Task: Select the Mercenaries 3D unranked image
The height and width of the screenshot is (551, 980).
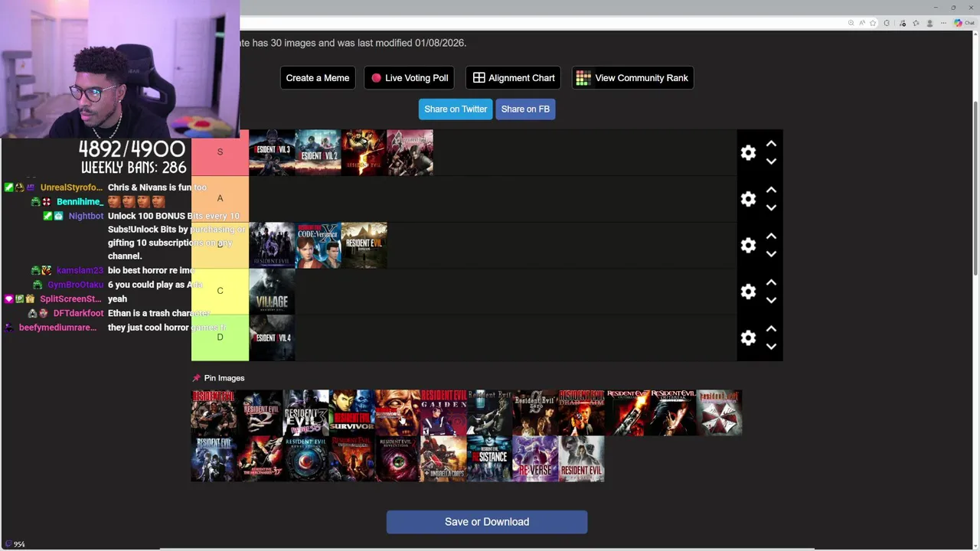Action: [x=260, y=458]
